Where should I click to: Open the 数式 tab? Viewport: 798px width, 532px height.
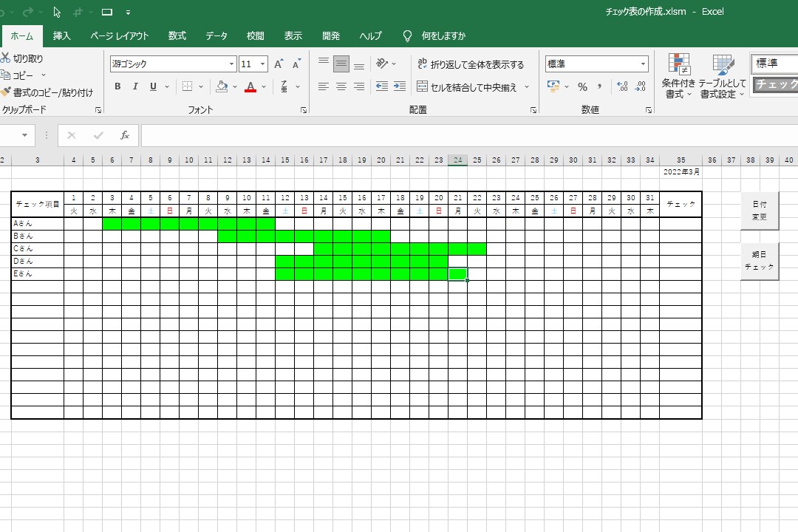click(177, 36)
